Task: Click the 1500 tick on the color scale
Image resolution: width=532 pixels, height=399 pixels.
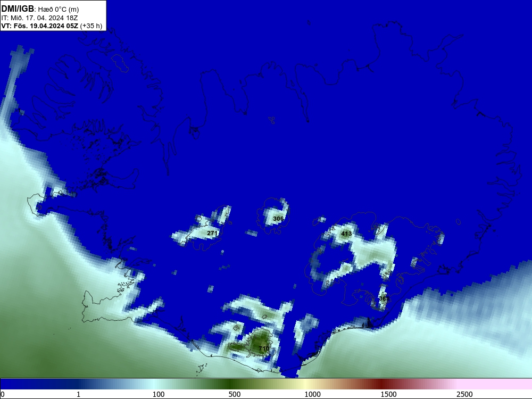Action: pos(388,394)
